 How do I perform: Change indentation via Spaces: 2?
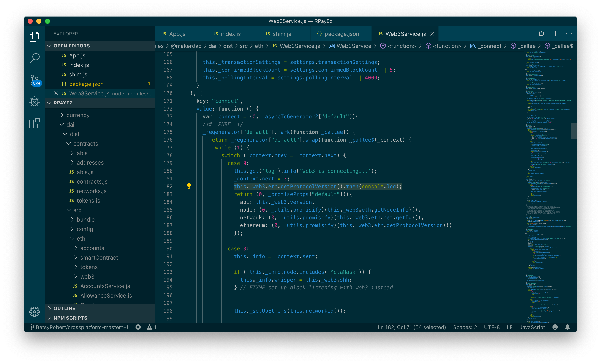click(x=465, y=327)
